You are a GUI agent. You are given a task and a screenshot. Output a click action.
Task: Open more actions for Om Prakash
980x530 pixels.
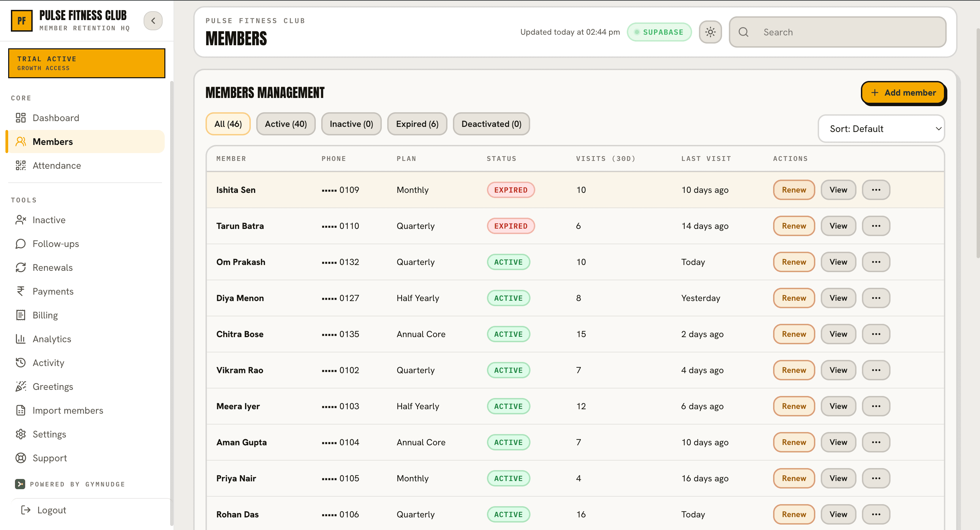(x=876, y=262)
